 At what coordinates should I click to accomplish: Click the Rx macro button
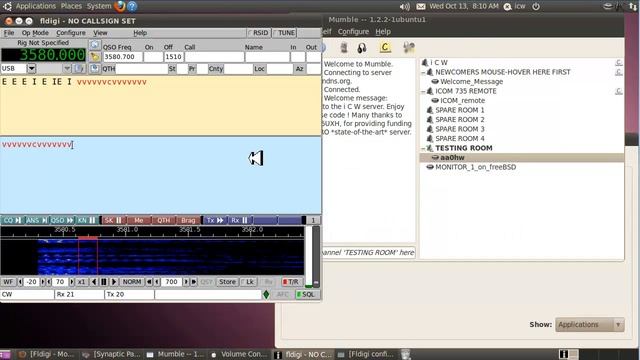pos(240,220)
